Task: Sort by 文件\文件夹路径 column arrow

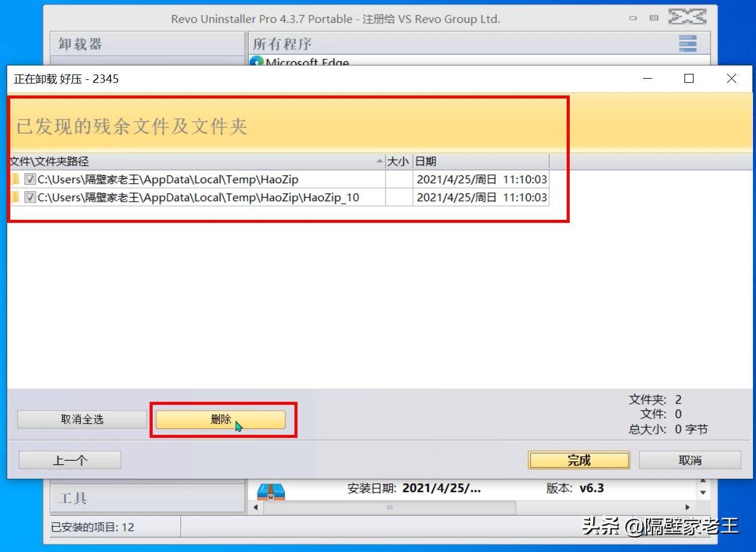Action: click(x=379, y=162)
